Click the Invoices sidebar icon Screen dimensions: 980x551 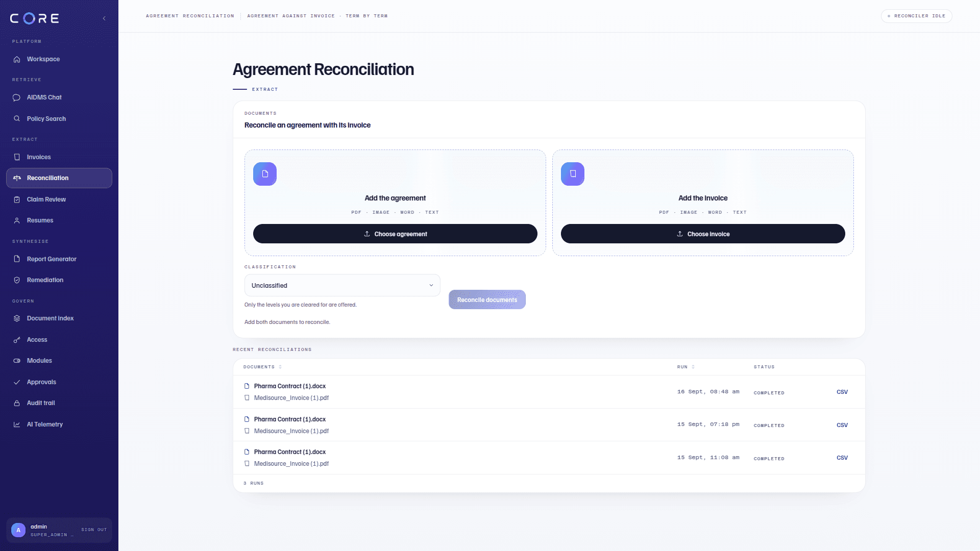(x=17, y=157)
